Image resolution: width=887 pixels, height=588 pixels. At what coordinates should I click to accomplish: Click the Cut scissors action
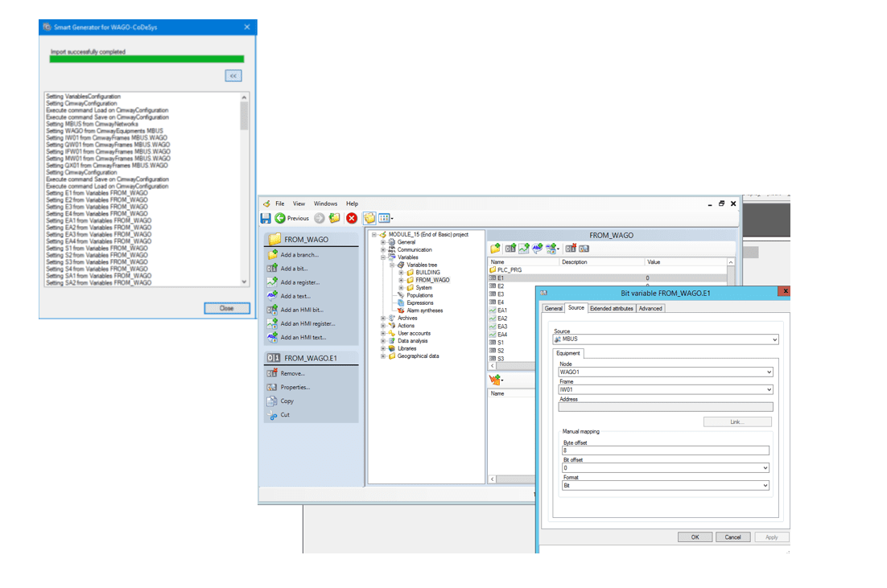coord(284,415)
